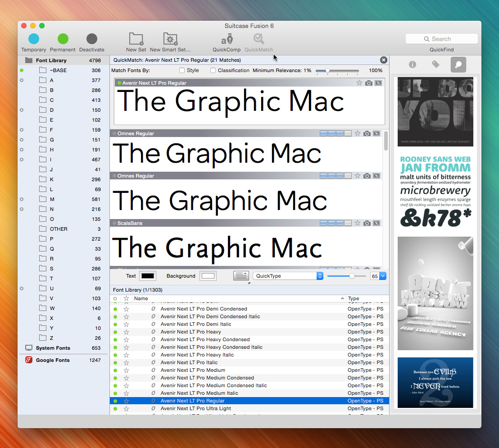The image size is (499, 448).
Task: Click camera icon on ScalaSans preview
Action: pyautogui.click(x=367, y=223)
